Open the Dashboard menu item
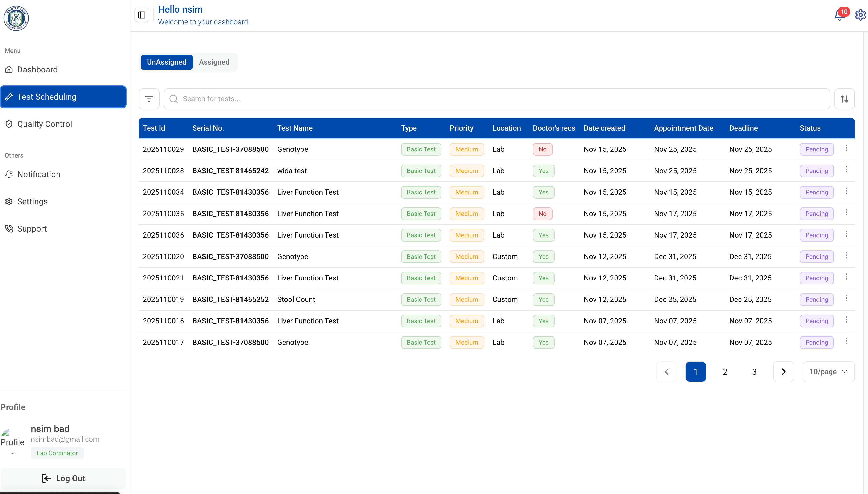This screenshot has width=868, height=494. pos(37,70)
